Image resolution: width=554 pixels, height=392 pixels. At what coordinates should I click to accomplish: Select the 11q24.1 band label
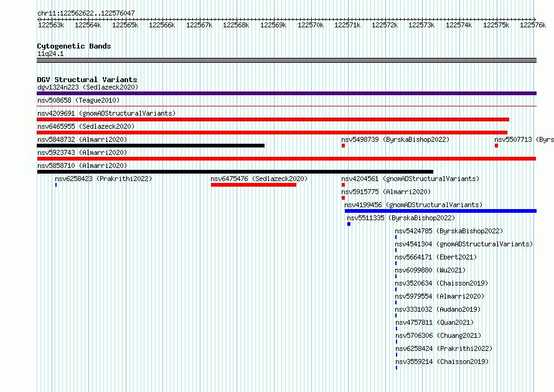point(50,54)
